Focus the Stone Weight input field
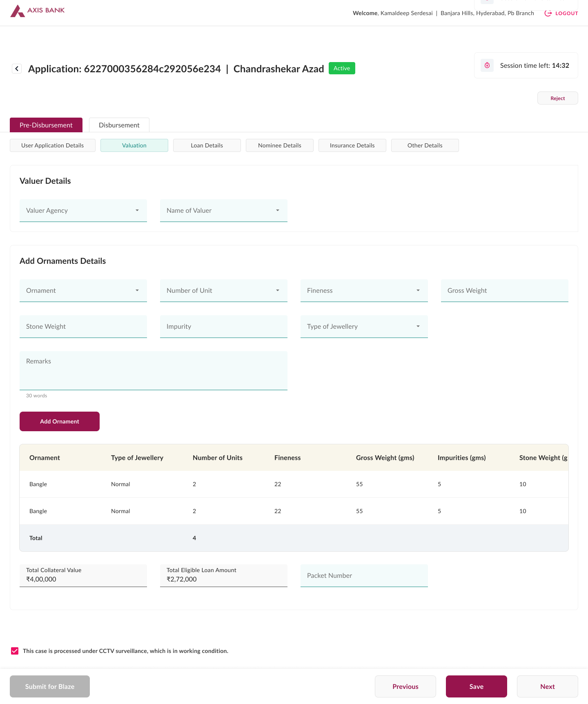 coord(83,327)
